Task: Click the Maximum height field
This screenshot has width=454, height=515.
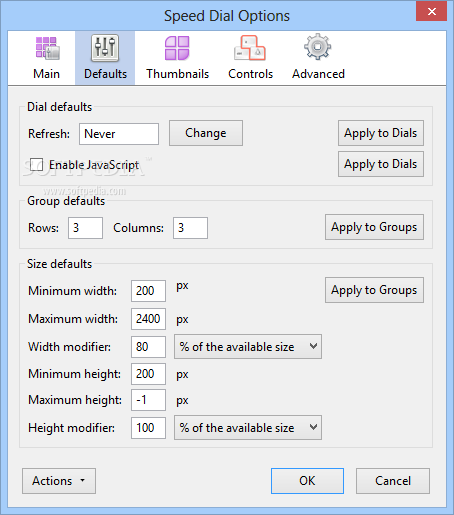Action: tap(148, 400)
